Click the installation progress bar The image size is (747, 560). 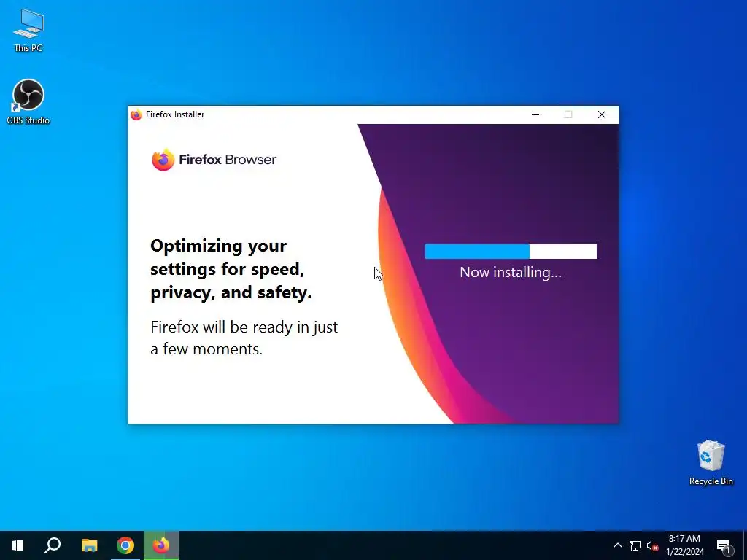coord(511,252)
